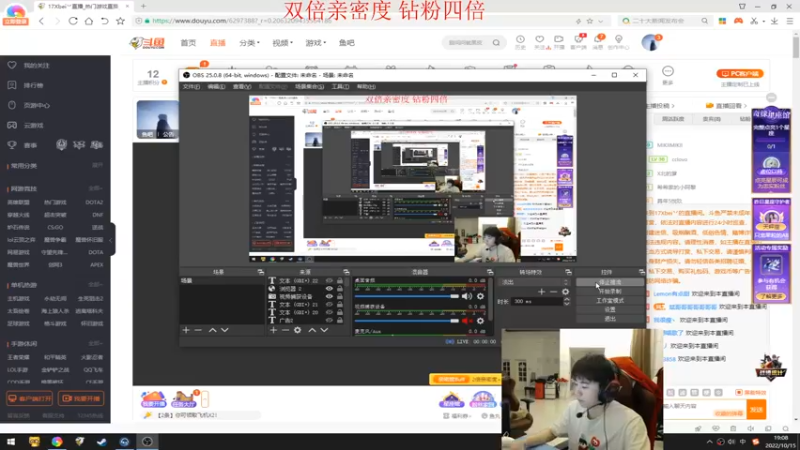Toggle visibility of 文本 (GDI+) 21 source
The image size is (800, 450).
point(329,305)
